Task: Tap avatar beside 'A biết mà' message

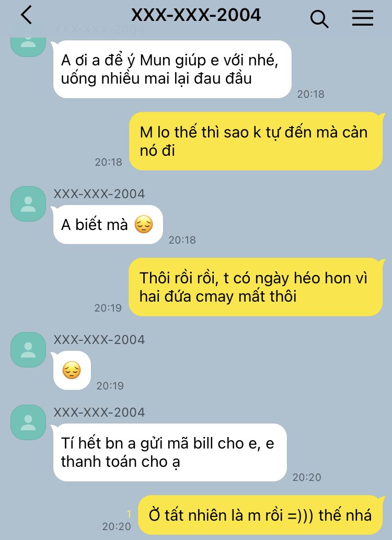Action: tap(28, 204)
